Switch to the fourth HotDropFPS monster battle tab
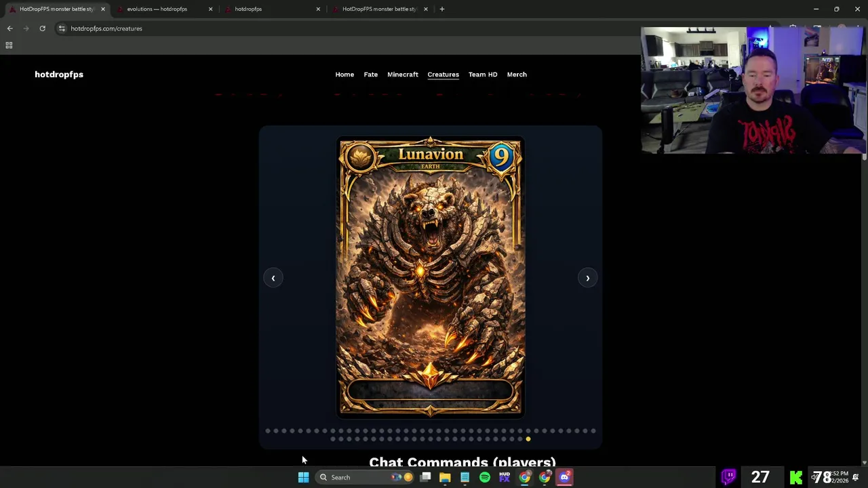868x488 pixels. [x=379, y=9]
